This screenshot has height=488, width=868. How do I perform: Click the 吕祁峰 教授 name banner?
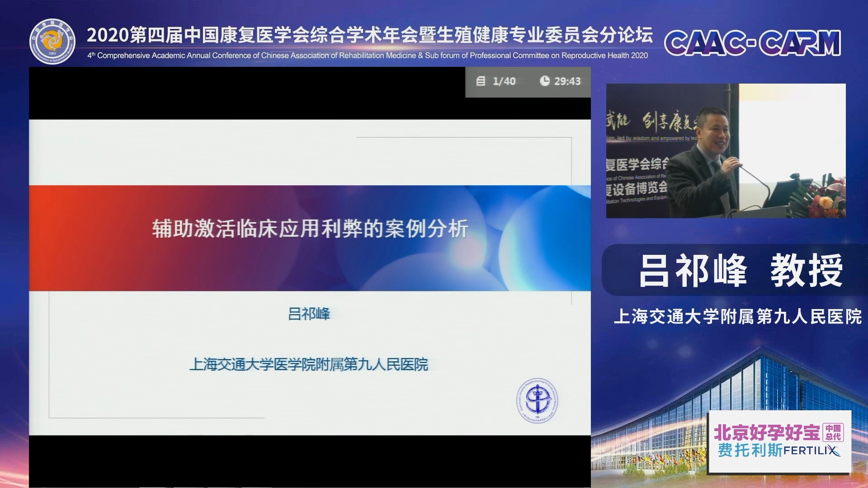(x=740, y=271)
